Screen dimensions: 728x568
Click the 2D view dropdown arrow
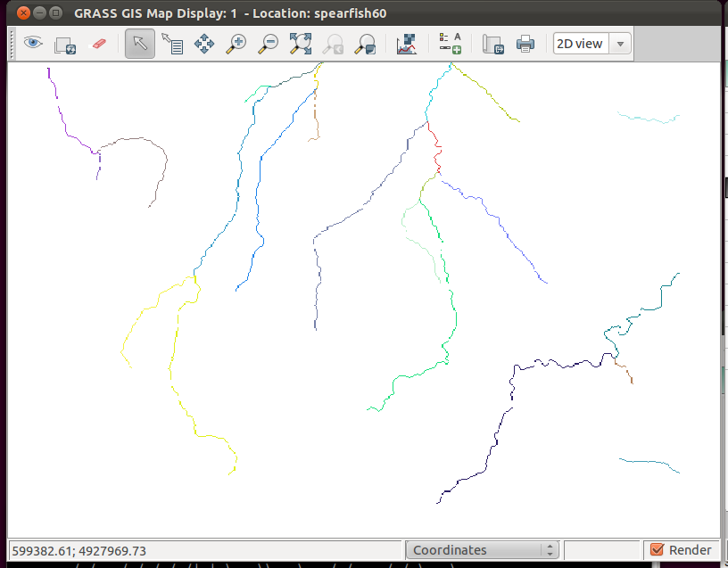(620, 44)
